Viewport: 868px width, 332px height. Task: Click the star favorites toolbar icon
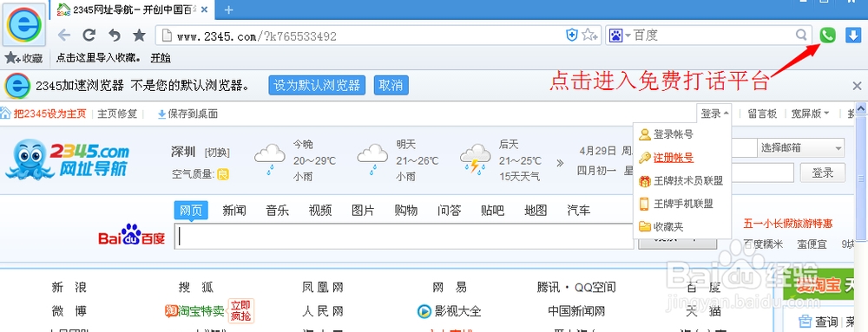[x=139, y=36]
